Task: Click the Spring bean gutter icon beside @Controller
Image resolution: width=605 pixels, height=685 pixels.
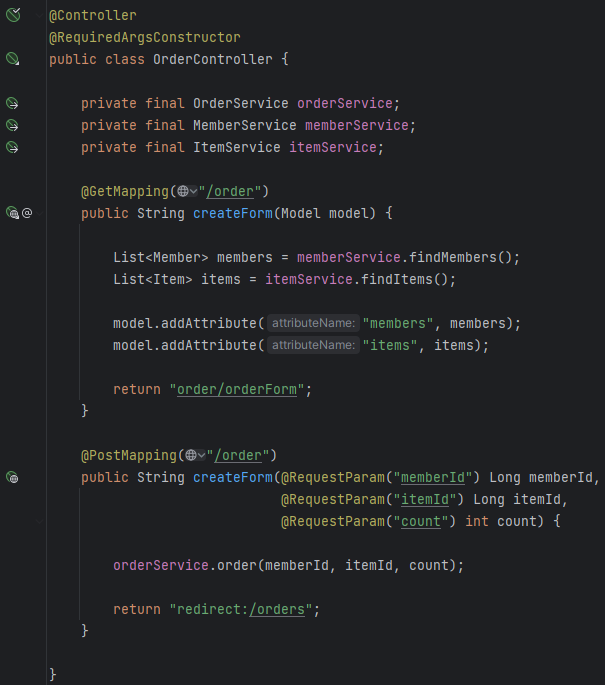Action: click(13, 15)
